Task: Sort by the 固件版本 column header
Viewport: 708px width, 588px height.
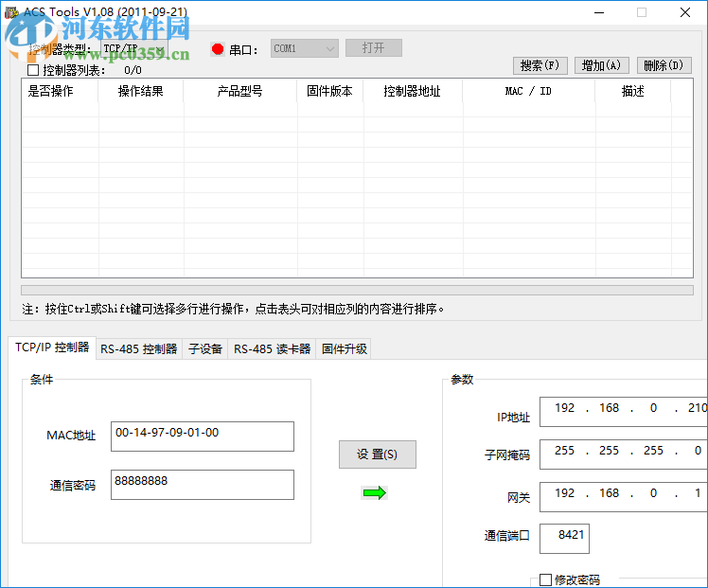Action: click(330, 91)
